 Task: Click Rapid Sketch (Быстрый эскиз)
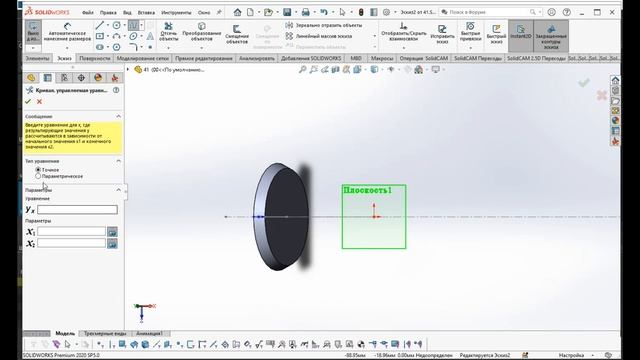[496, 34]
